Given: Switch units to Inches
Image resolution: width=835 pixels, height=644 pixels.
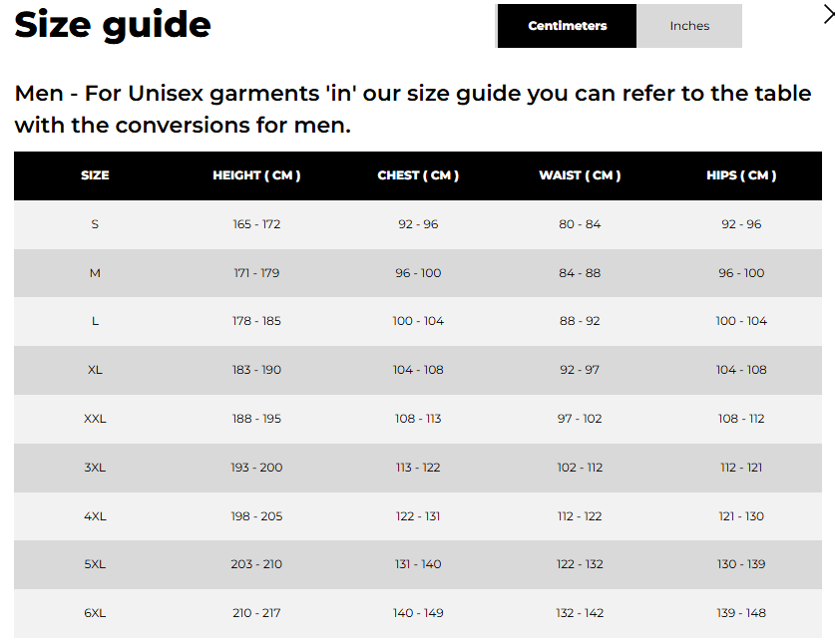Looking at the screenshot, I should click(689, 26).
